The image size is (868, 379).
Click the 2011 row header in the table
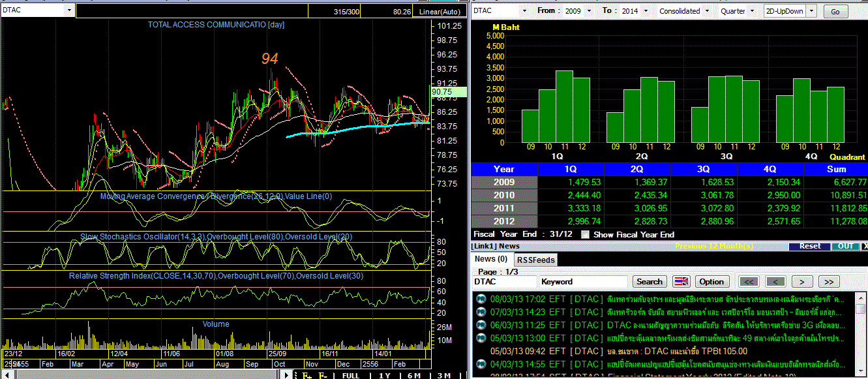pyautogui.click(x=504, y=208)
